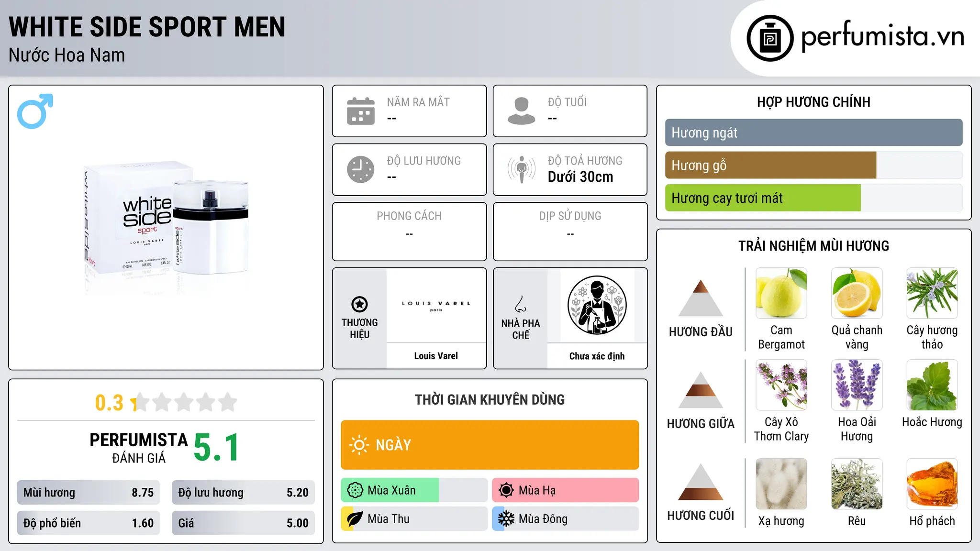Screen dimensions: 980x551
Task: Click the Mùa Đông season bar
Action: (565, 519)
